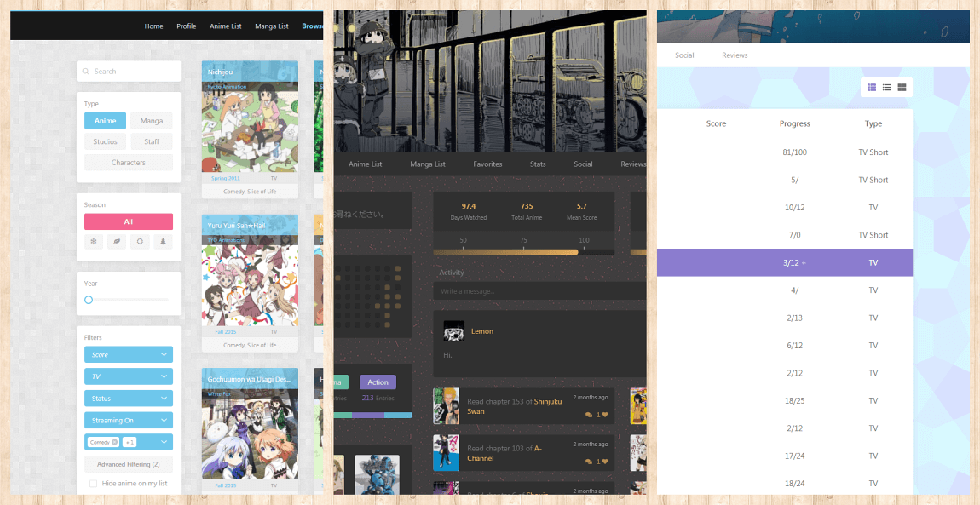Screen dimensions: 980x505
Task: Like the Shinjuku Swan activity heart
Action: (x=605, y=415)
